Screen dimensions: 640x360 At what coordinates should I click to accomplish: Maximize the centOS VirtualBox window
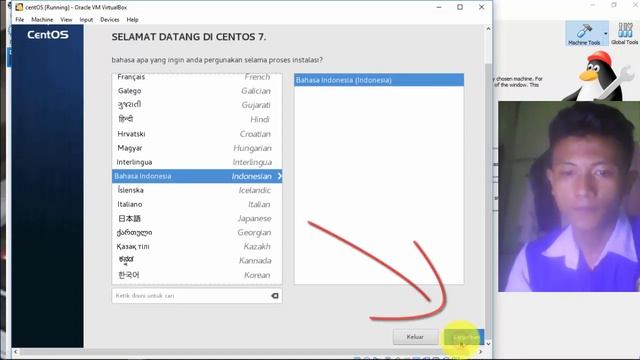(x=460, y=7)
